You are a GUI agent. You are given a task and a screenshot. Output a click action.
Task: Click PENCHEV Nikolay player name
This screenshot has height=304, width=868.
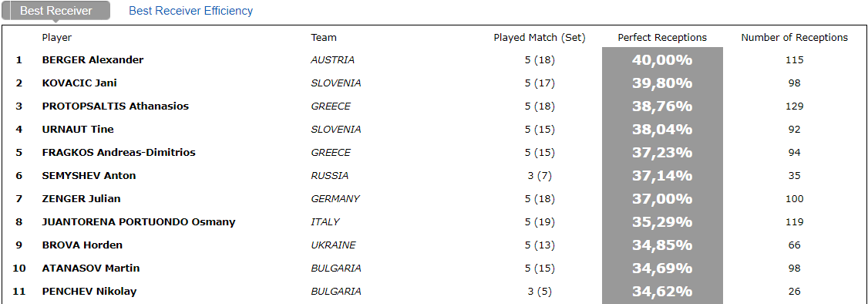click(x=89, y=291)
